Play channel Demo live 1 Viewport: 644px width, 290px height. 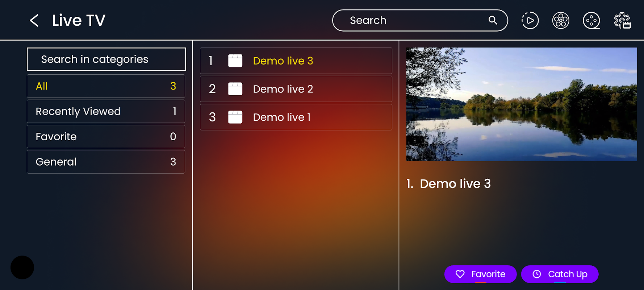pyautogui.click(x=296, y=117)
